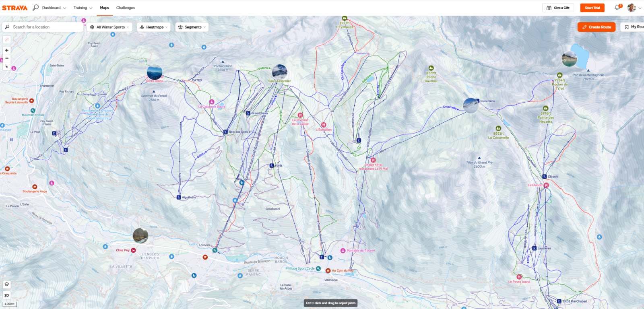Zoom in with the plus button
The height and width of the screenshot is (309, 644).
pos(6,50)
